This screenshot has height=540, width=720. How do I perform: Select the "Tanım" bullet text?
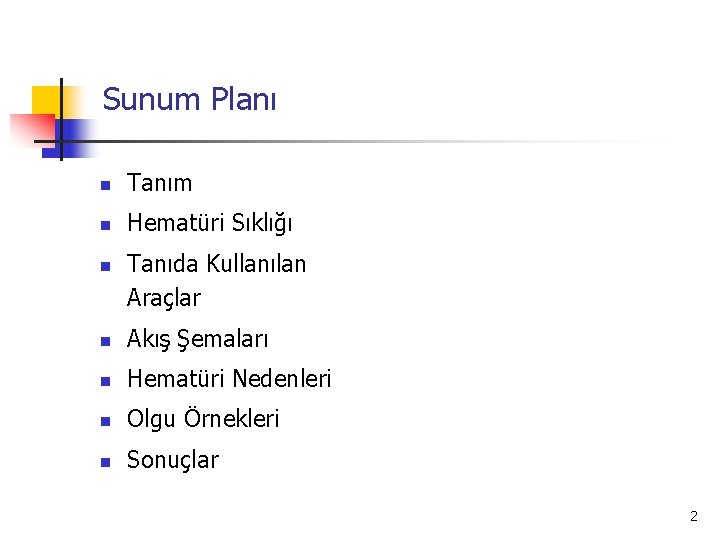[x=159, y=183]
